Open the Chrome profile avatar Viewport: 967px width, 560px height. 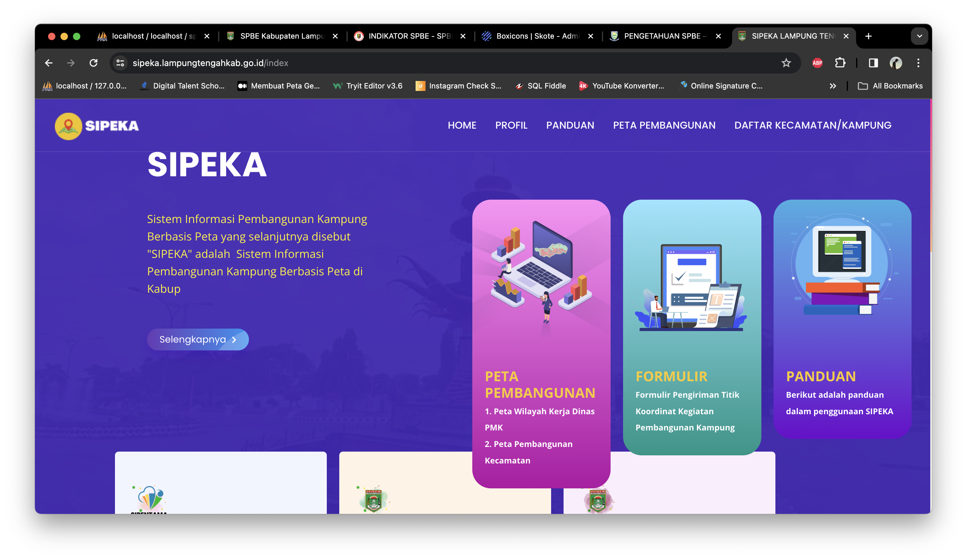point(896,63)
